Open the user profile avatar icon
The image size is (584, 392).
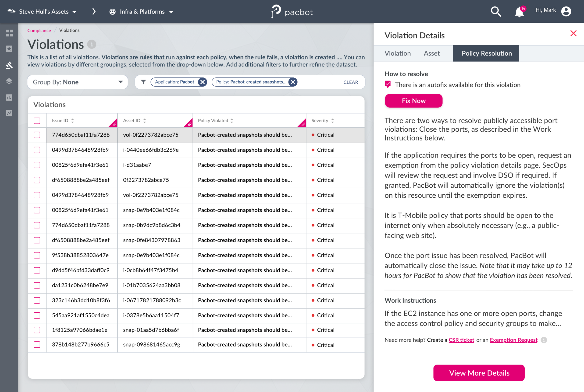click(566, 11)
